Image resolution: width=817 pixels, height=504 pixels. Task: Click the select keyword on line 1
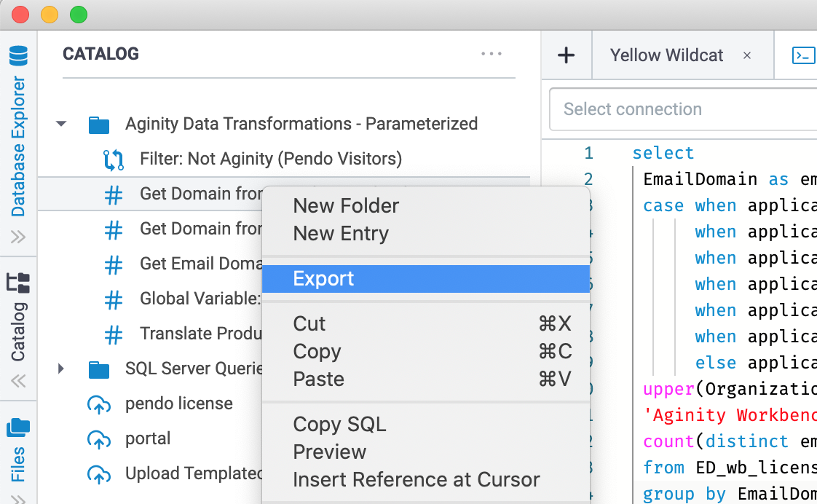click(x=663, y=153)
